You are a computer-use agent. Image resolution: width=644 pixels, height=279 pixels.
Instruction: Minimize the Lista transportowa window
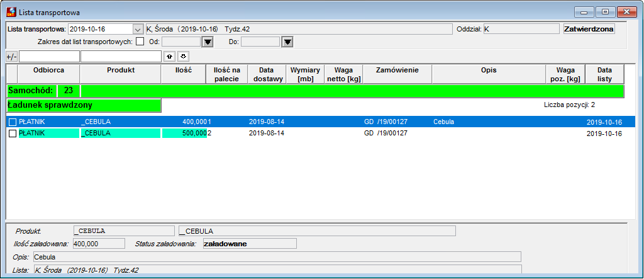point(583,13)
